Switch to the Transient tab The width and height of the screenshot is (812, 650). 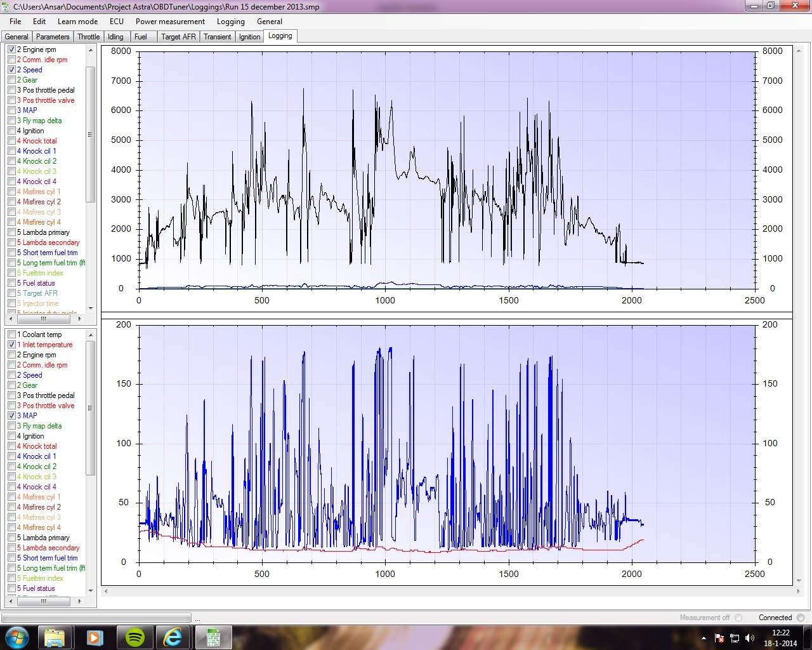pos(218,37)
